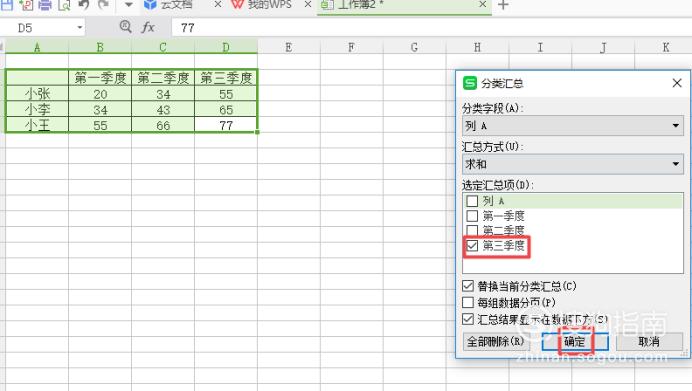The image size is (692, 391).
Task: Click the 确定 button
Action: (575, 341)
